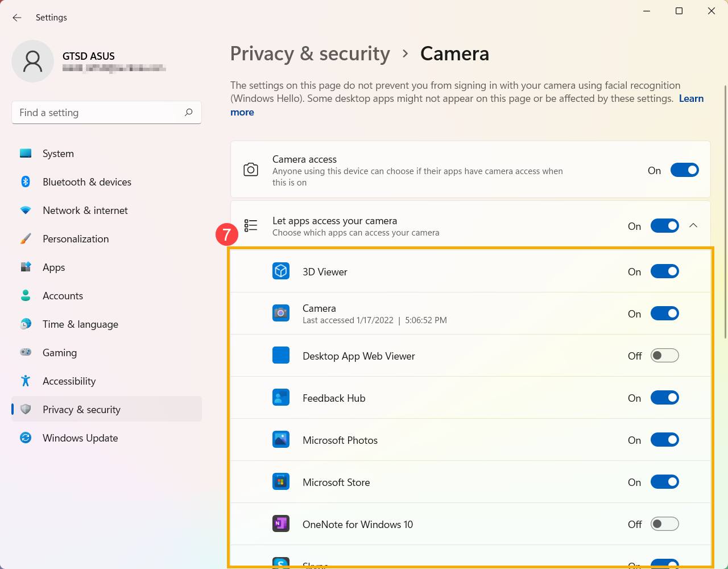
Task: Click the Apps icon in sidebar
Action: [26, 267]
